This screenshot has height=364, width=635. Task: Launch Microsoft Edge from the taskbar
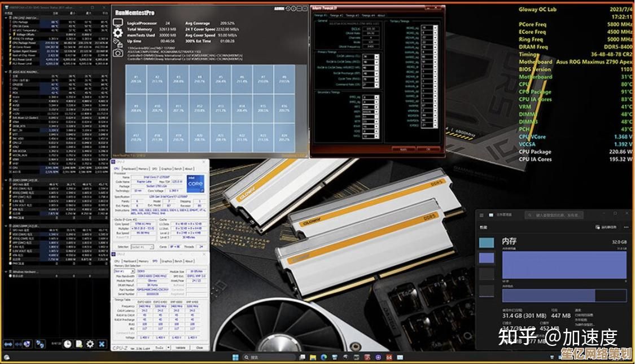tap(324, 357)
